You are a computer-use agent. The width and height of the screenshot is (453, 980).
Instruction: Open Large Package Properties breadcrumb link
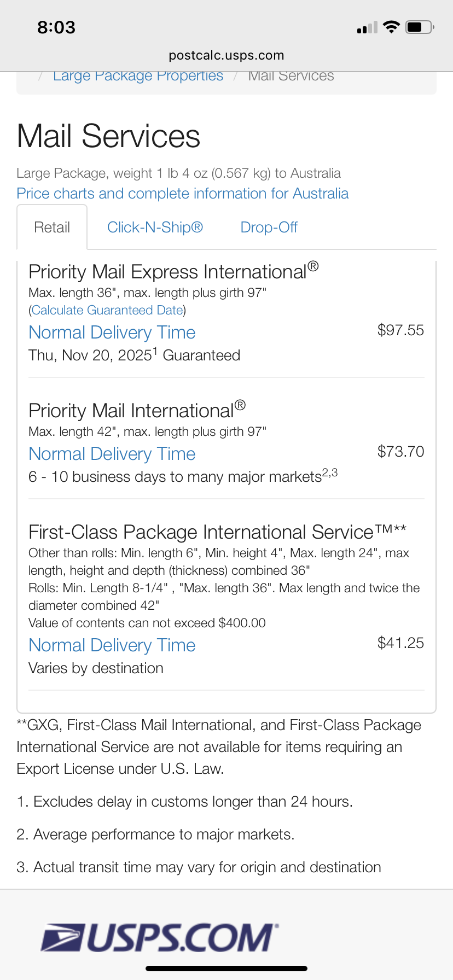click(138, 75)
